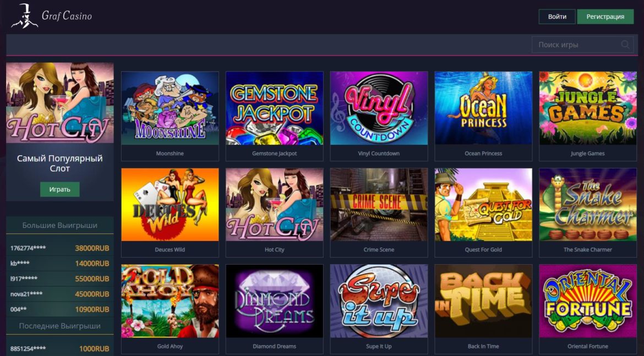Viewport: 644px width, 356px height.
Task: Open the Diamond Dreams slot tile
Action: (274, 301)
